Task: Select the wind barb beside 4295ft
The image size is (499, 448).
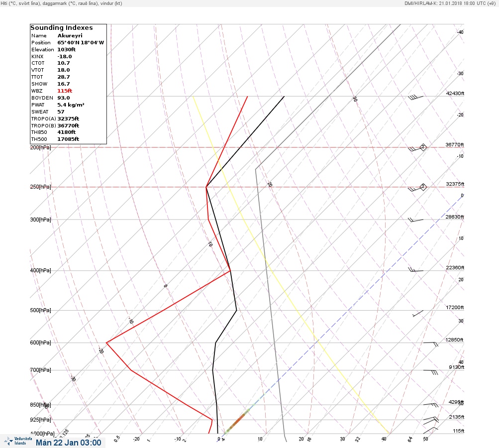Action: coord(430,405)
